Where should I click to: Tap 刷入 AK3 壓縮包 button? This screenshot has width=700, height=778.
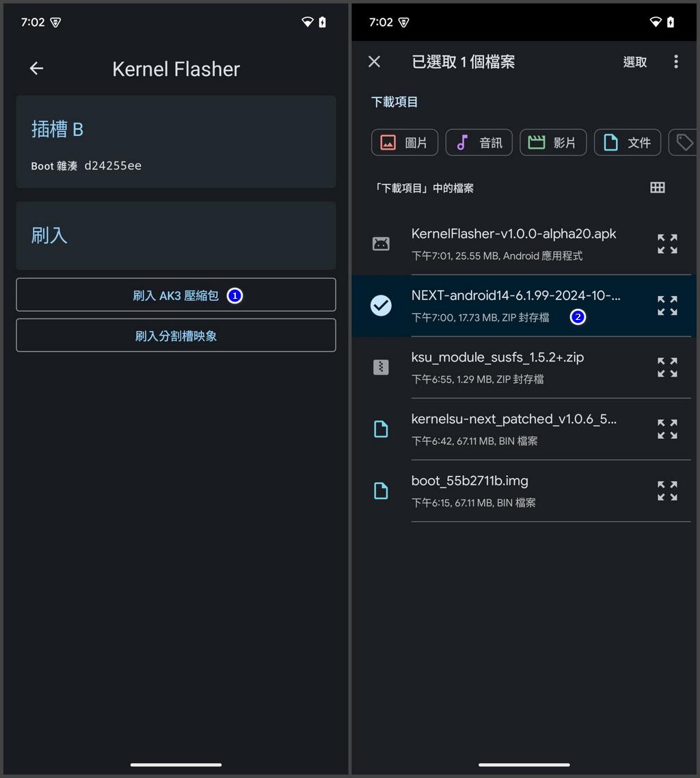(x=176, y=295)
